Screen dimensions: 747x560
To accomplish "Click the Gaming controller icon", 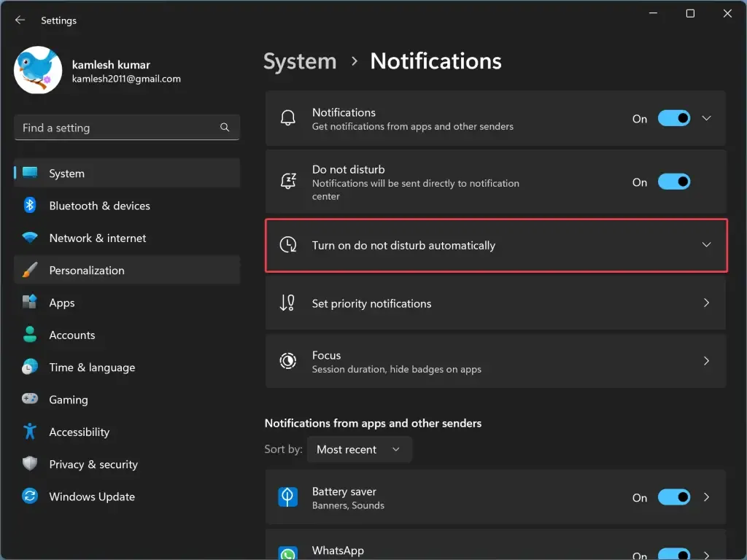I will pos(30,399).
